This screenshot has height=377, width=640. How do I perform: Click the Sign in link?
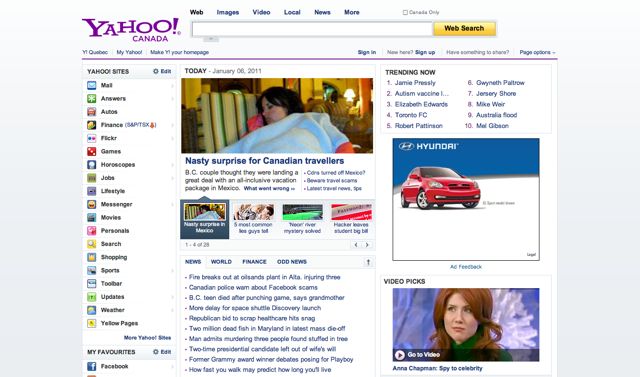coord(367,52)
